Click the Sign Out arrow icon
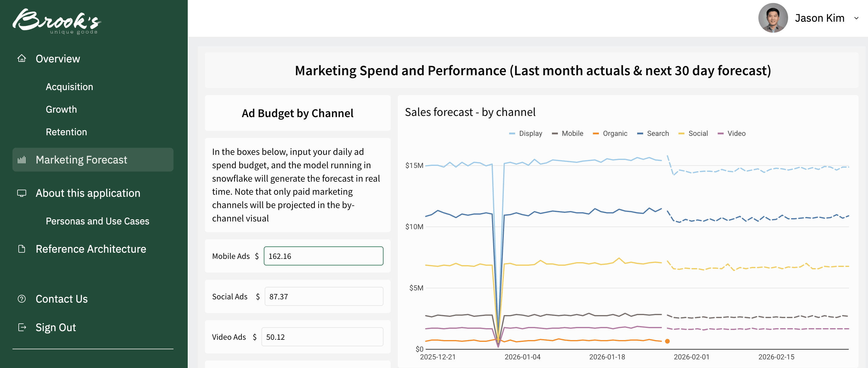 22,327
